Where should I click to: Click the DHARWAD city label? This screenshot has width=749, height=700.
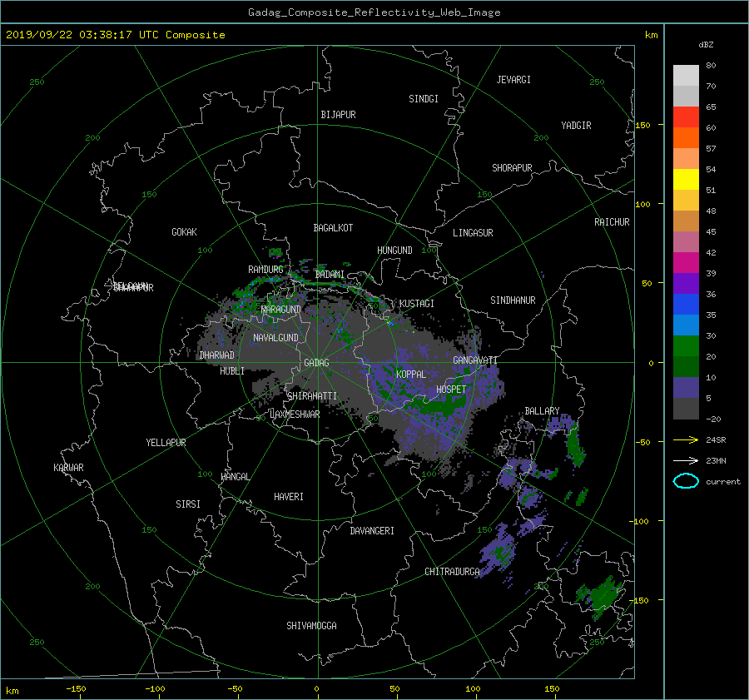216,355
